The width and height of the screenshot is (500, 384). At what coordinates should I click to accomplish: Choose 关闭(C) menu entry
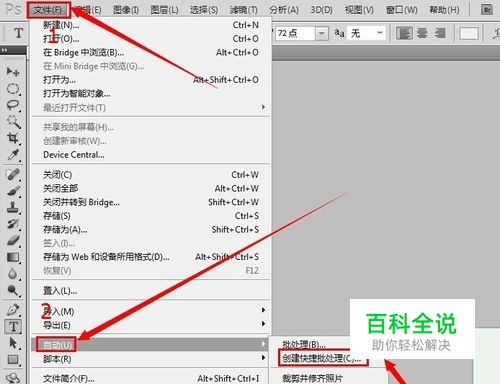point(151,175)
